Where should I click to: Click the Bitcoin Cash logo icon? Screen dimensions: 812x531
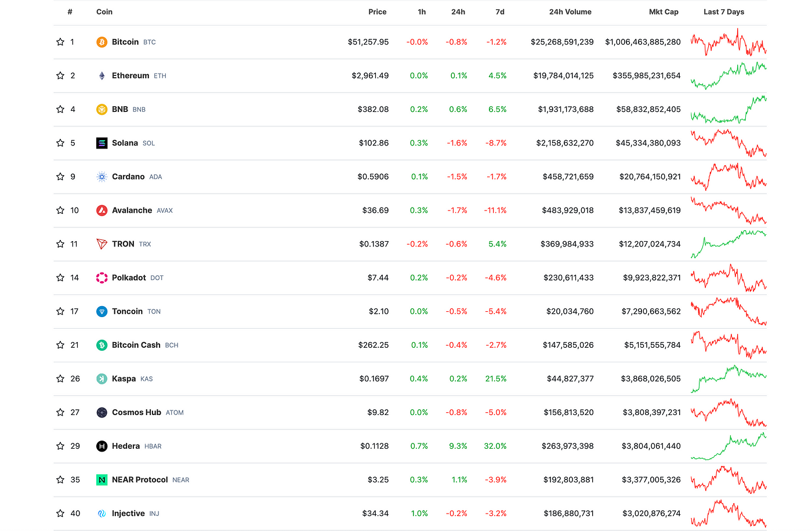tap(101, 345)
